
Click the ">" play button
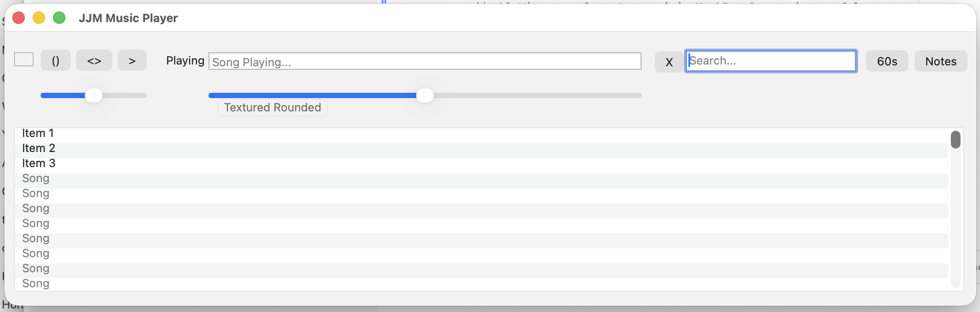pyautogui.click(x=132, y=61)
